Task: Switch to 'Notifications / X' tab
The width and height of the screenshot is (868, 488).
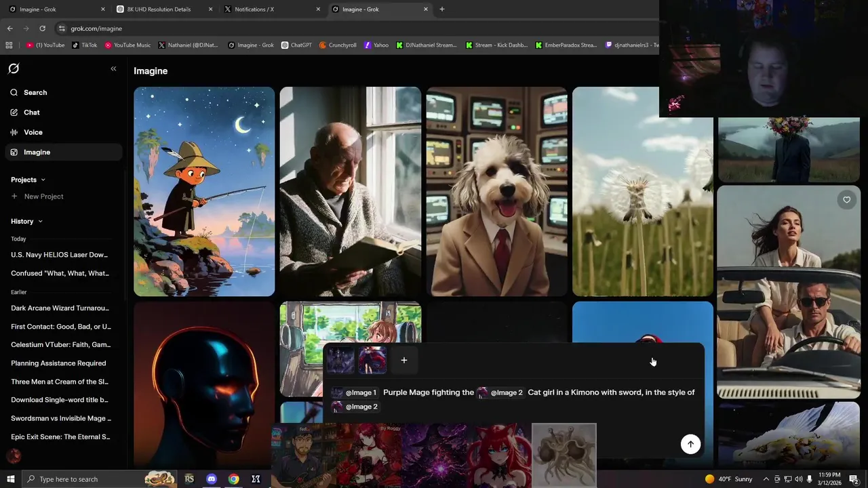Action: pyautogui.click(x=272, y=9)
